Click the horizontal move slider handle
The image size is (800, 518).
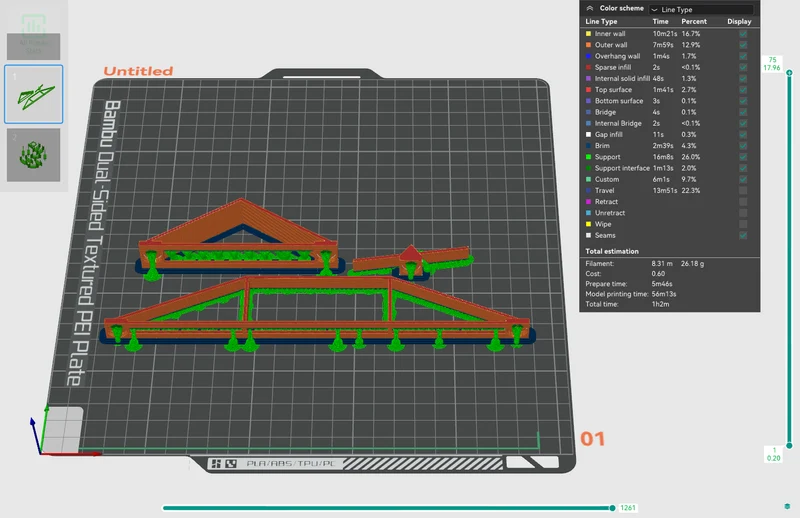612,508
